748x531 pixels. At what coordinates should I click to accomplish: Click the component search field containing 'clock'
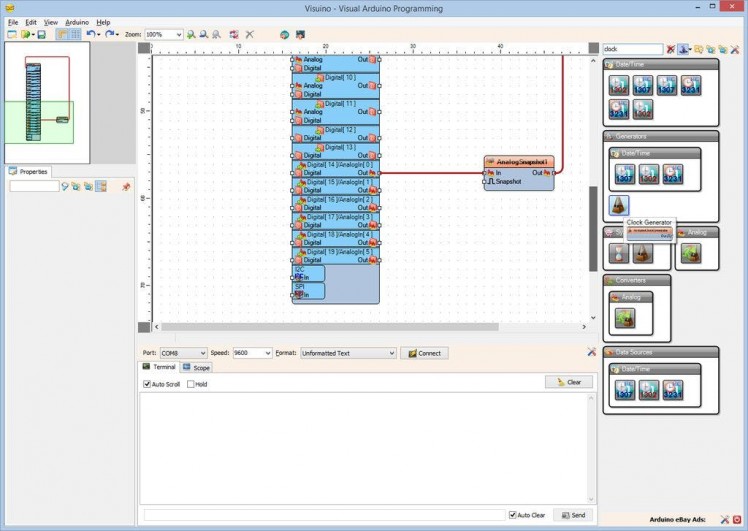[x=632, y=49]
